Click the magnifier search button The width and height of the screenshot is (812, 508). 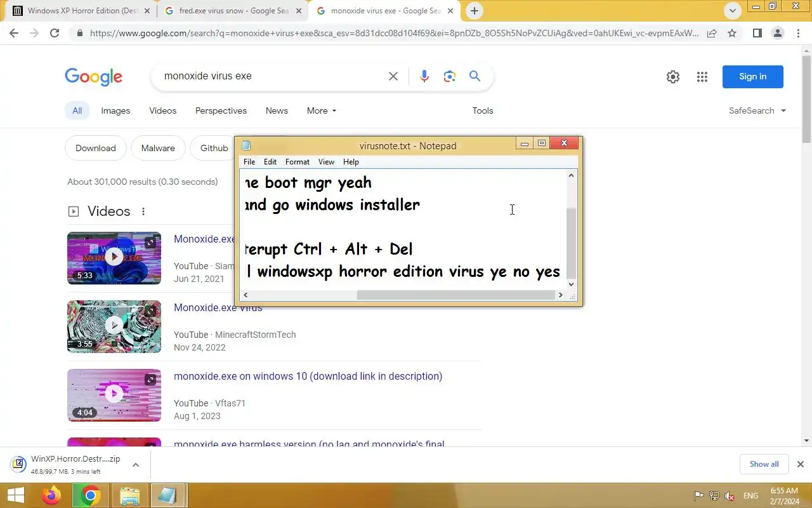point(475,76)
